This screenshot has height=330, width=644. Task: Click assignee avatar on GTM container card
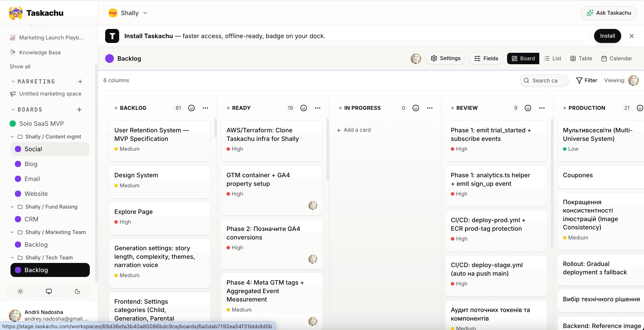click(313, 205)
